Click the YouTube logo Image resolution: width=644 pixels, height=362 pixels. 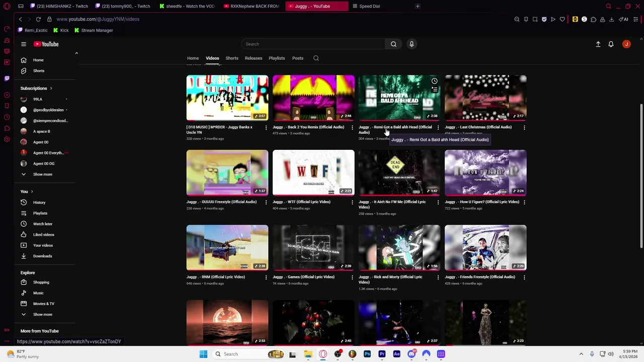(x=46, y=44)
